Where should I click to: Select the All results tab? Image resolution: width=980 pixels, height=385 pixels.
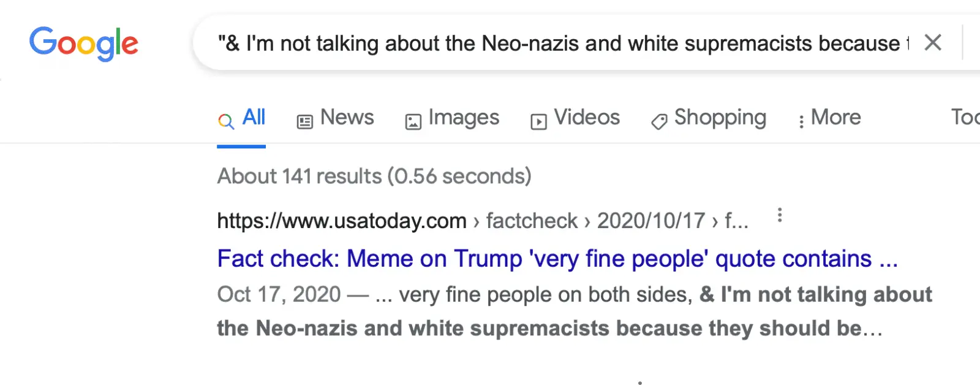click(254, 117)
